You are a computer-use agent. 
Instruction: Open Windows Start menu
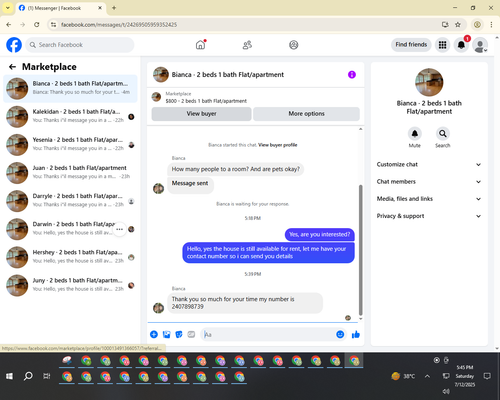tap(9, 376)
